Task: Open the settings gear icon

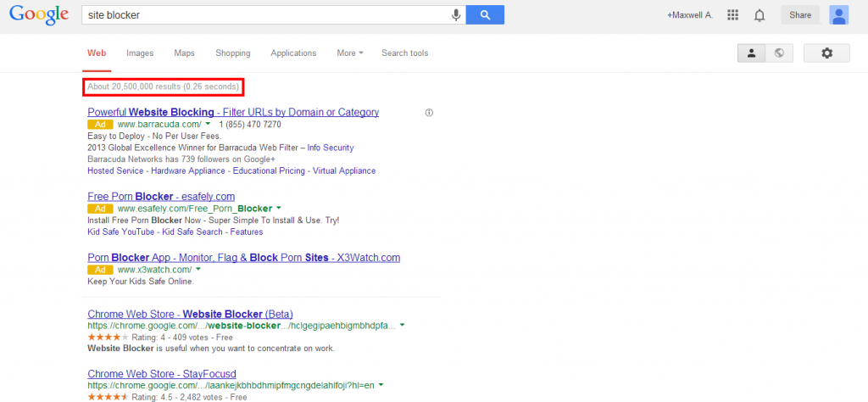Action: click(x=826, y=53)
